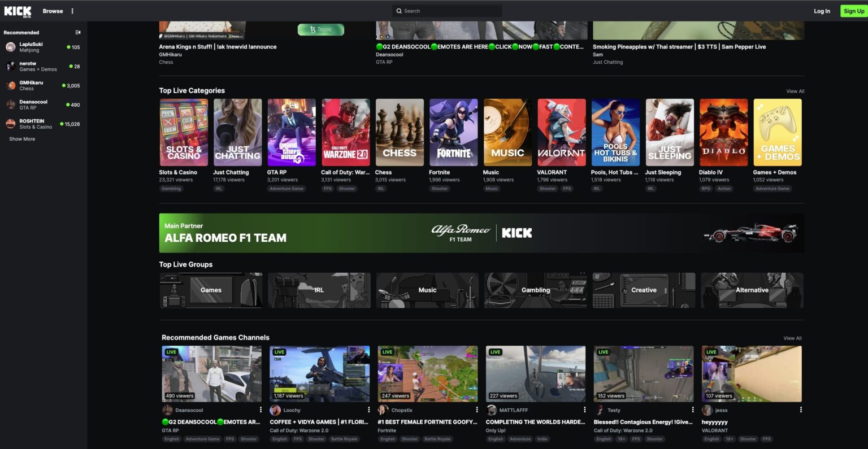Open Deansocool channel in sidebar
The image size is (868, 449).
tap(43, 104)
